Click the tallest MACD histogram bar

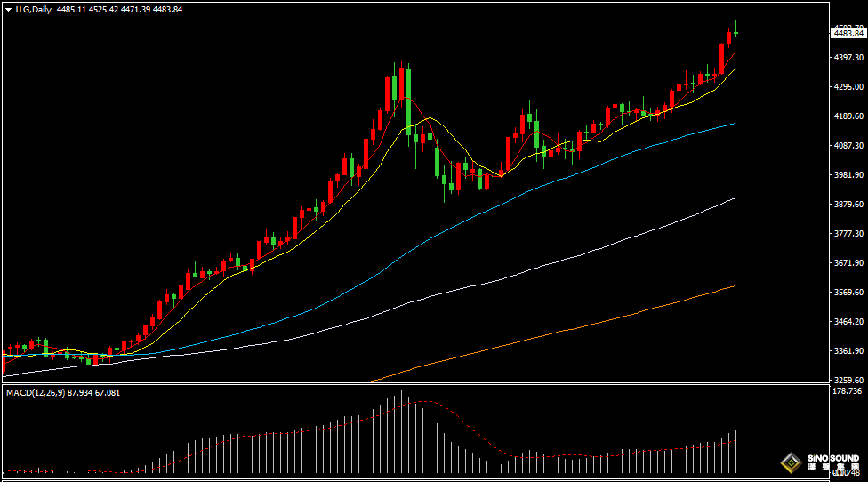(401, 432)
